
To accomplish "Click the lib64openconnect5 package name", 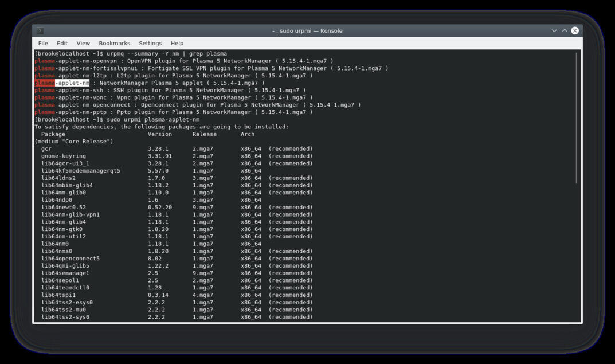I will [70, 259].
